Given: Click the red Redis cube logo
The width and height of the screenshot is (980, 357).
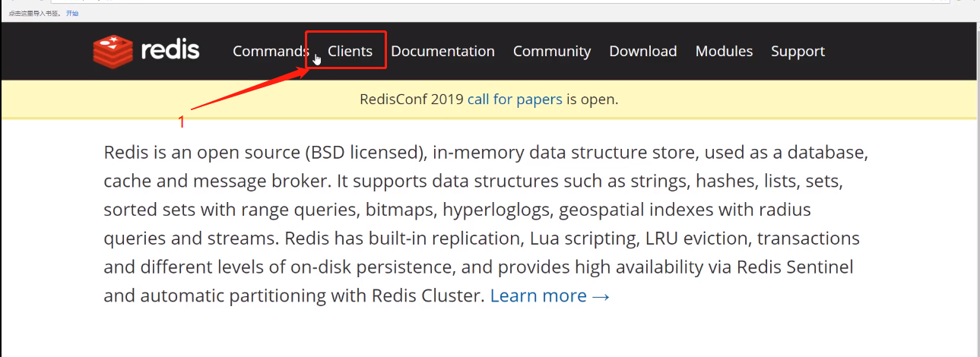Looking at the screenshot, I should tap(113, 51).
